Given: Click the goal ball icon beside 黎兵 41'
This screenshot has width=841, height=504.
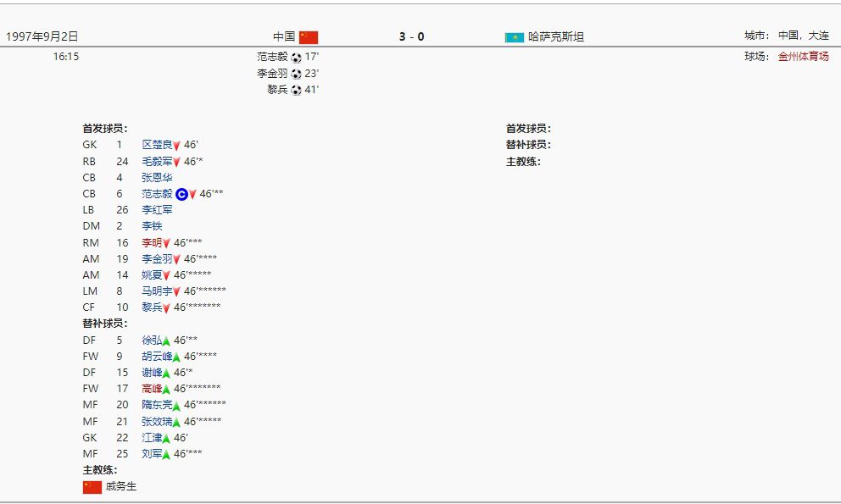Looking at the screenshot, I should 296,90.
